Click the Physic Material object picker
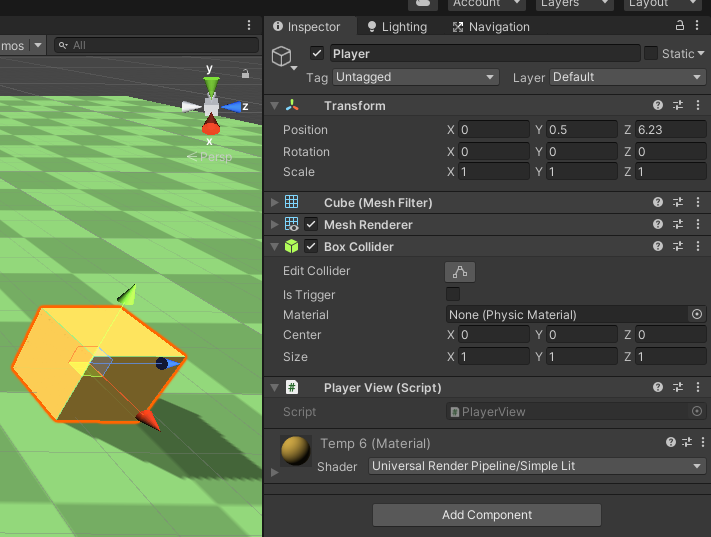This screenshot has height=537, width=711. pos(697,314)
